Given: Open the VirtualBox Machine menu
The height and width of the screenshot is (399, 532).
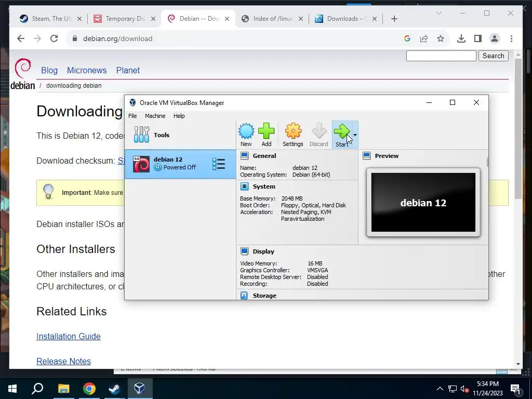Looking at the screenshot, I should point(155,116).
